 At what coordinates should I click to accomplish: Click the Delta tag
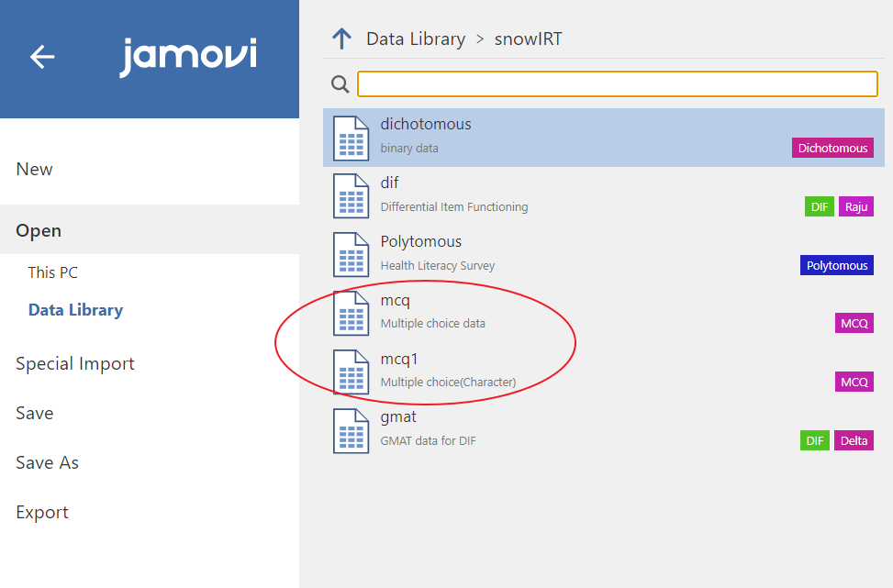[x=854, y=440]
